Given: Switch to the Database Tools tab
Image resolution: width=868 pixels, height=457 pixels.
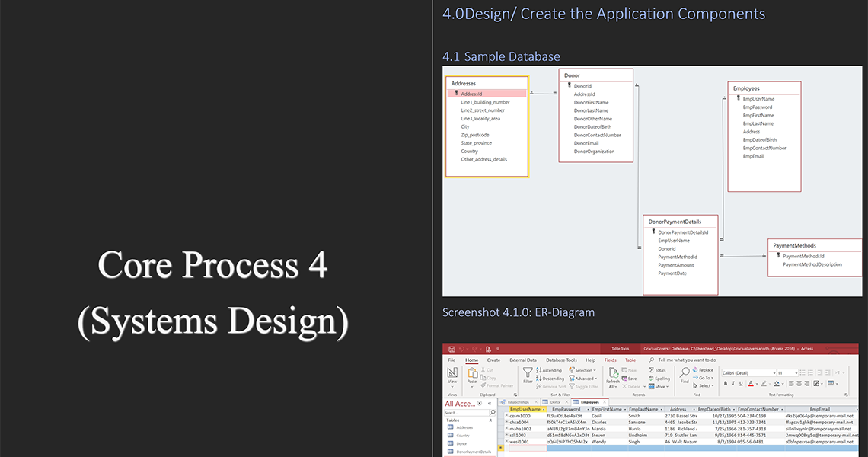Looking at the screenshot, I should coord(561,360).
